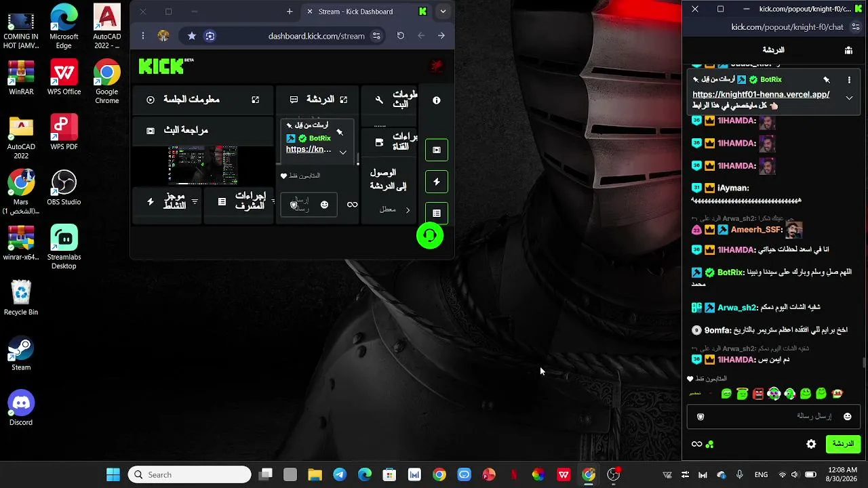Bookmark dashboard page with star icon
868x488 pixels.
(192, 36)
